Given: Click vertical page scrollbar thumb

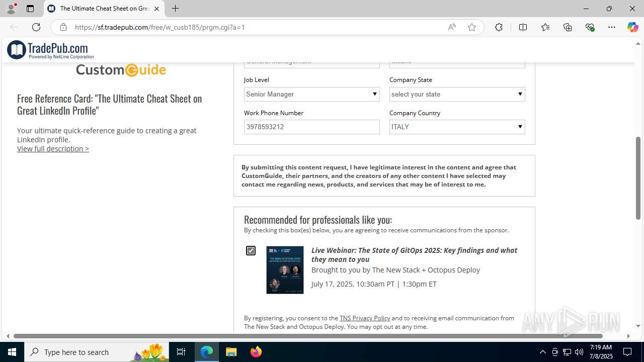Looking at the screenshot, I should click(638, 178).
